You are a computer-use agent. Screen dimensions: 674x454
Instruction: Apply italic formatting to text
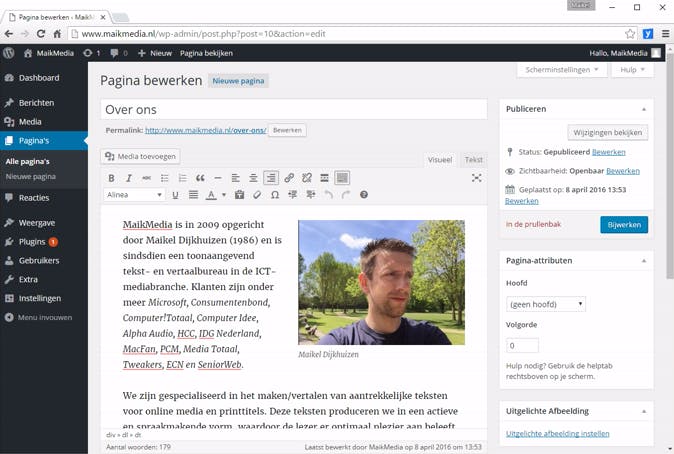(128, 178)
